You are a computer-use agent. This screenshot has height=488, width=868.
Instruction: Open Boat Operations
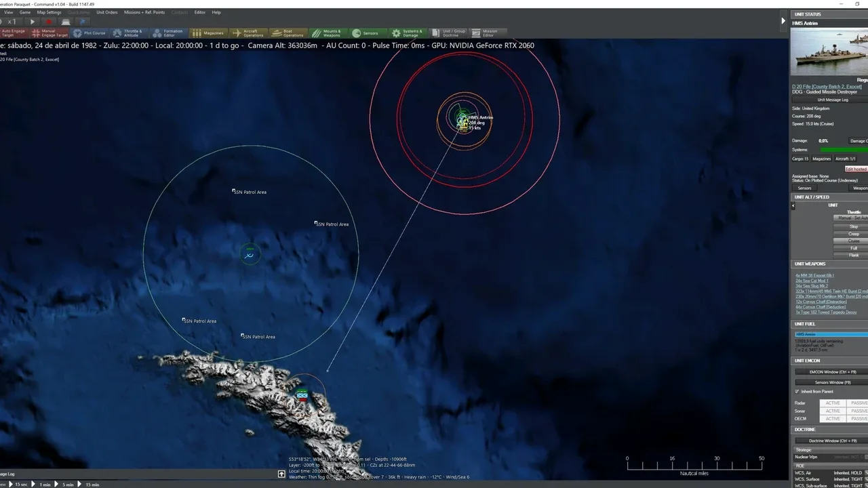pyautogui.click(x=288, y=33)
